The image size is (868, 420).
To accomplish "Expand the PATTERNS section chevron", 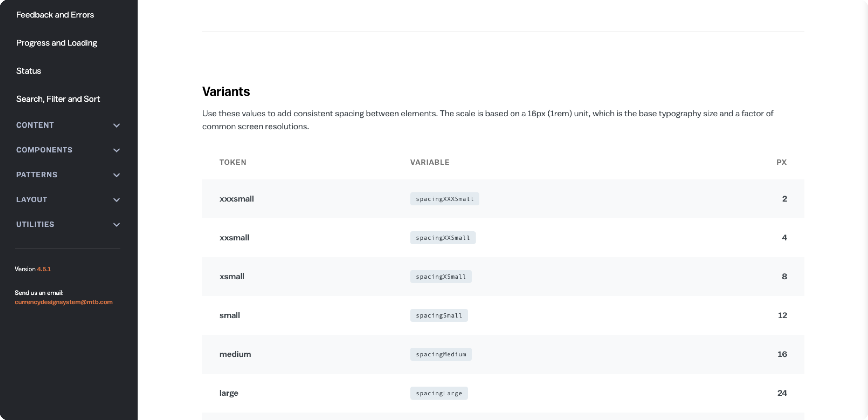I will tap(116, 175).
